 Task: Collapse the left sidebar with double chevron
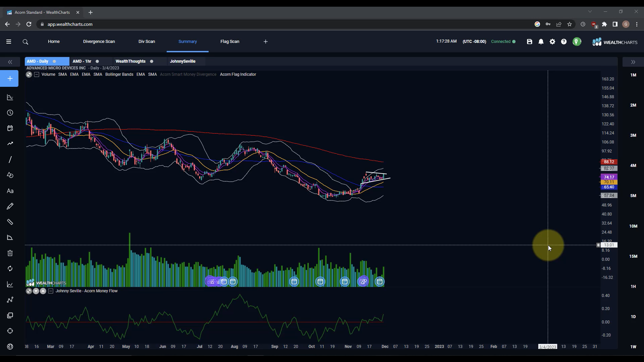coord(10,62)
